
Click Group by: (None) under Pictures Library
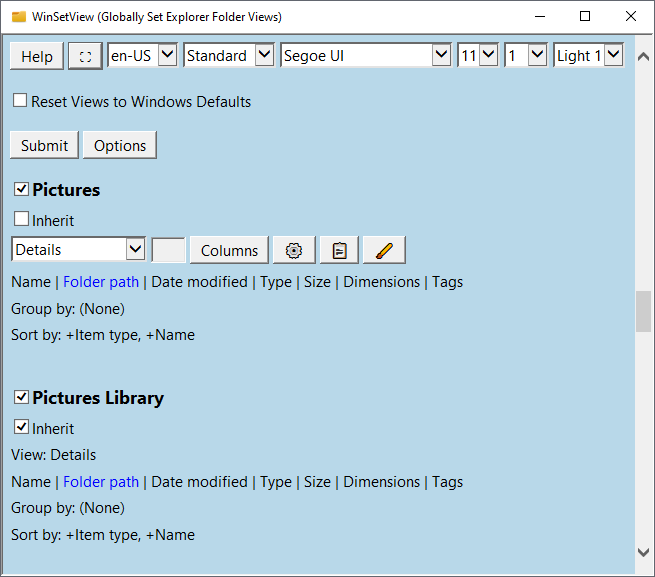coord(68,508)
